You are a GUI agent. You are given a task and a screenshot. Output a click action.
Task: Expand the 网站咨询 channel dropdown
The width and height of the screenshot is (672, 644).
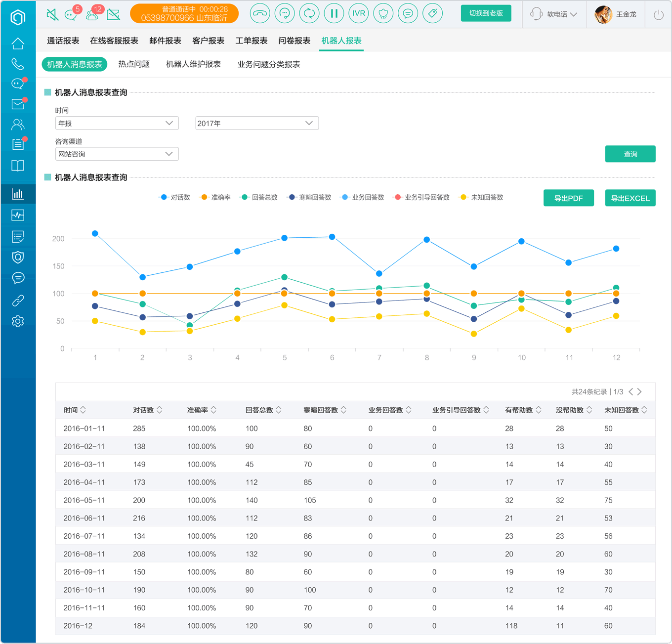(x=117, y=154)
